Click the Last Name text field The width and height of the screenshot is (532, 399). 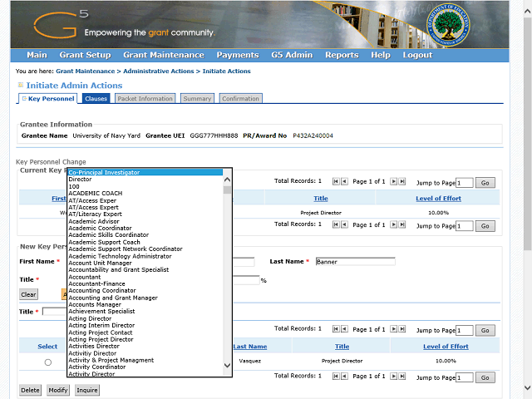[355, 262]
